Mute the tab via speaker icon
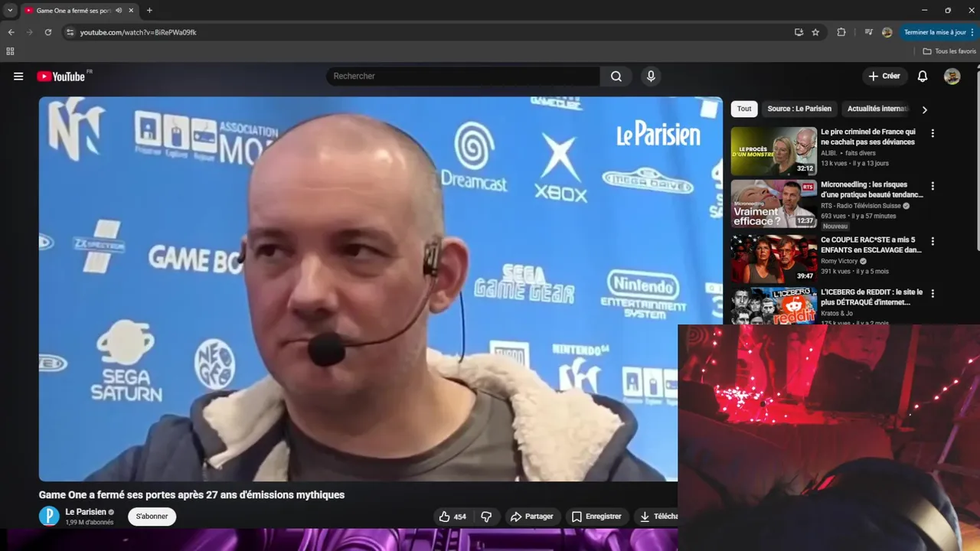Image resolution: width=980 pixels, height=551 pixels. (119, 11)
